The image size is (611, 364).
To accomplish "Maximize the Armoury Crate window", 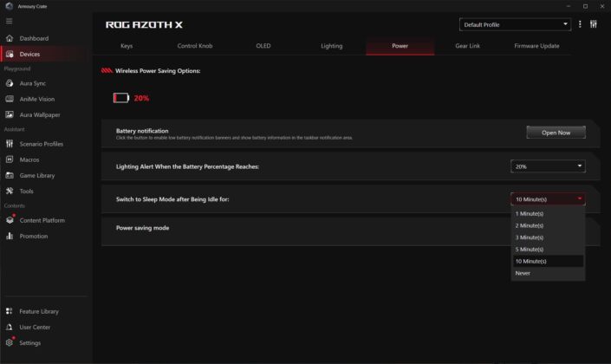I will coord(585,6).
